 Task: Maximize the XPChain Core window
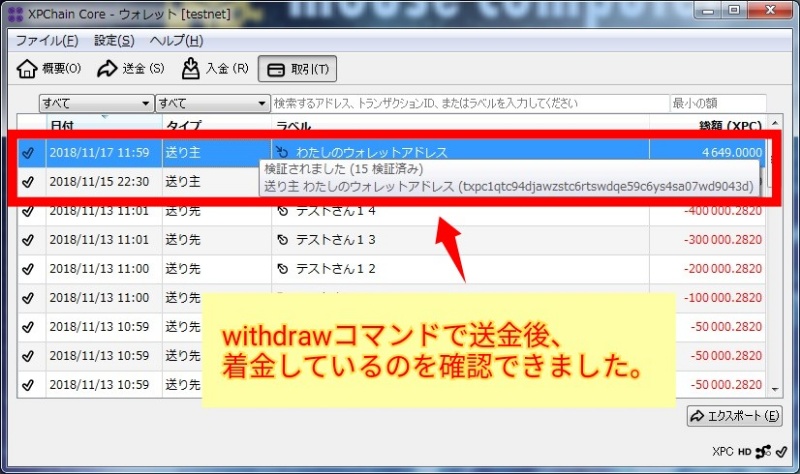(734, 11)
